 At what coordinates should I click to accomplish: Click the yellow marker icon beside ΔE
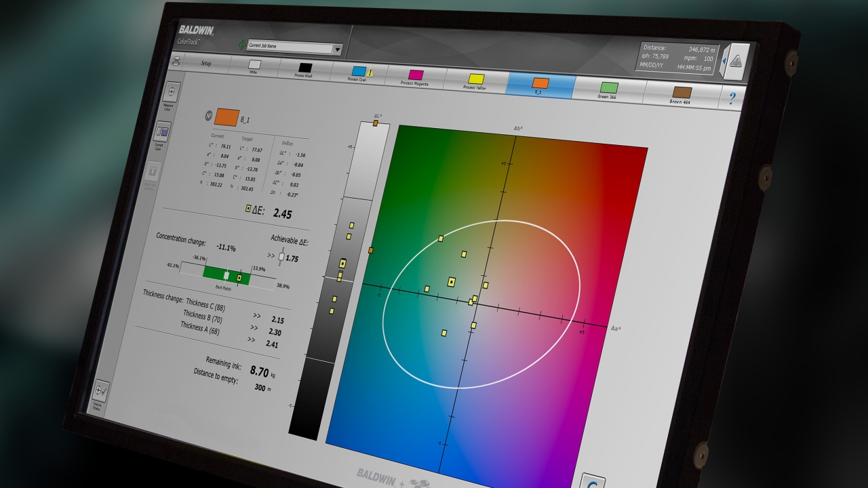coord(249,209)
